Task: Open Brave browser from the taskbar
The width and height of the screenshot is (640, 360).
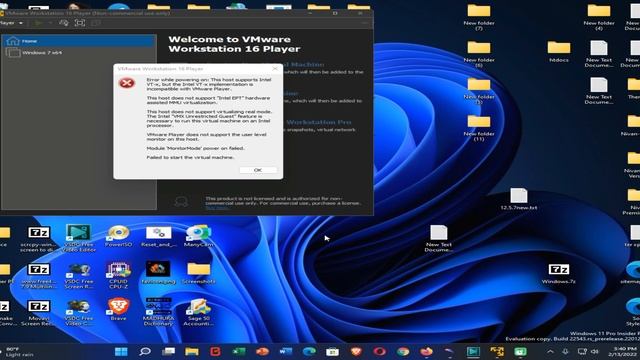Action: tap(356, 351)
